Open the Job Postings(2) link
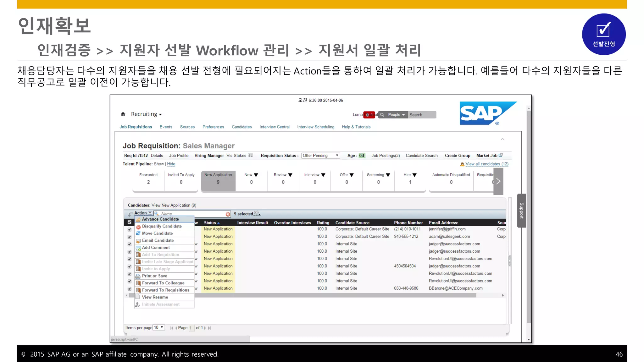Image resolution: width=644 pixels, height=362 pixels. point(386,156)
